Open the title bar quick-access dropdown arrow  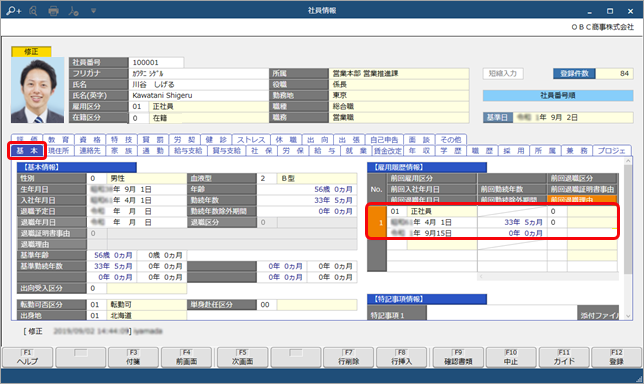pos(94,11)
